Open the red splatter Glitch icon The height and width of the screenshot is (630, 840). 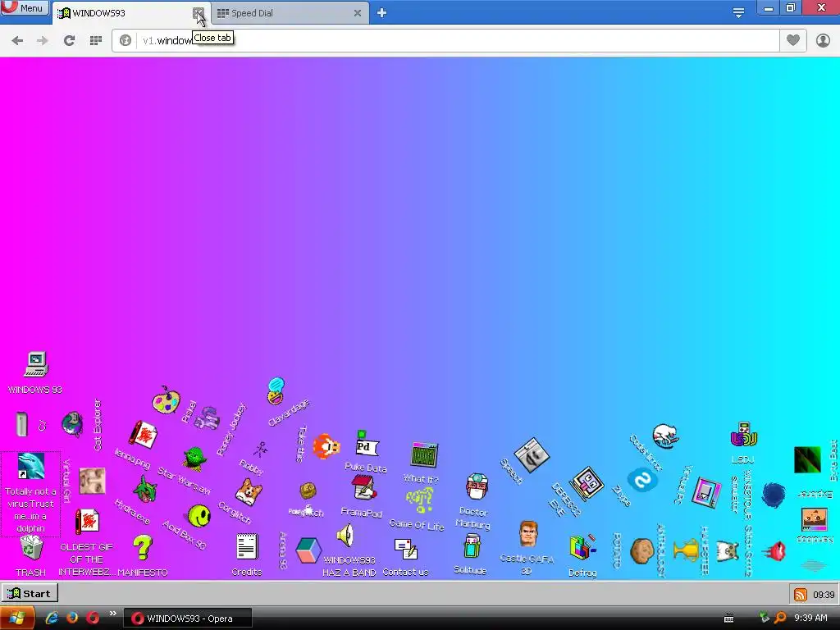(x=774, y=550)
